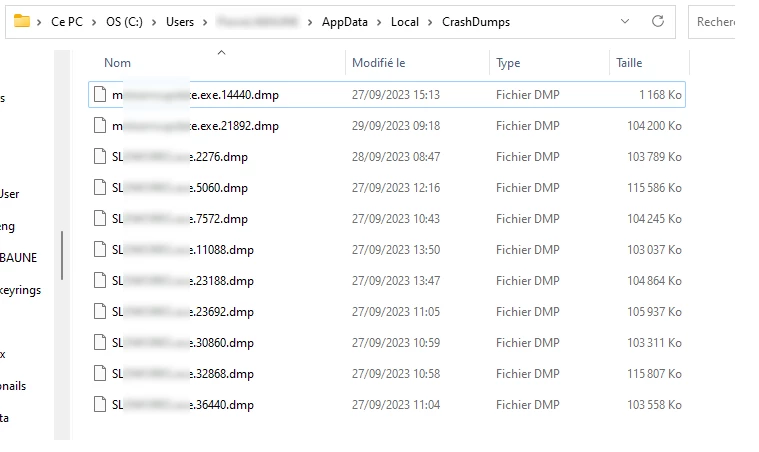Screen dimensions: 759x452
Task: Click file icon of .21892.dmp row
Action: point(100,125)
